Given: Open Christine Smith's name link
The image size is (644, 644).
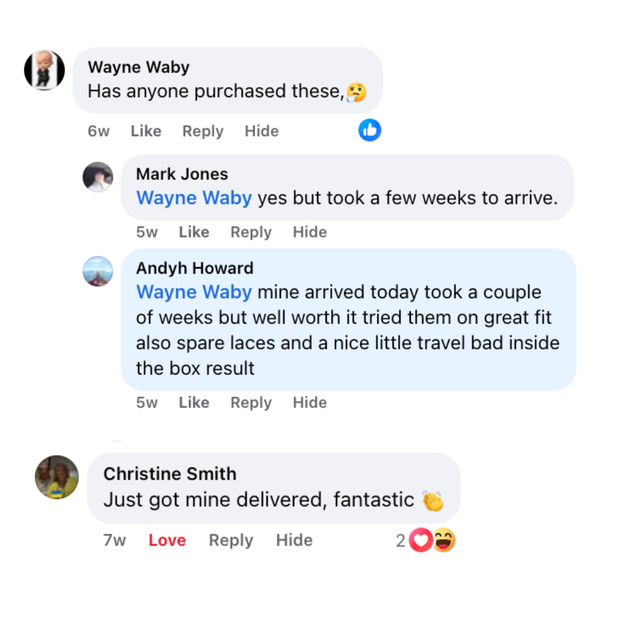Looking at the screenshot, I should (x=170, y=473).
